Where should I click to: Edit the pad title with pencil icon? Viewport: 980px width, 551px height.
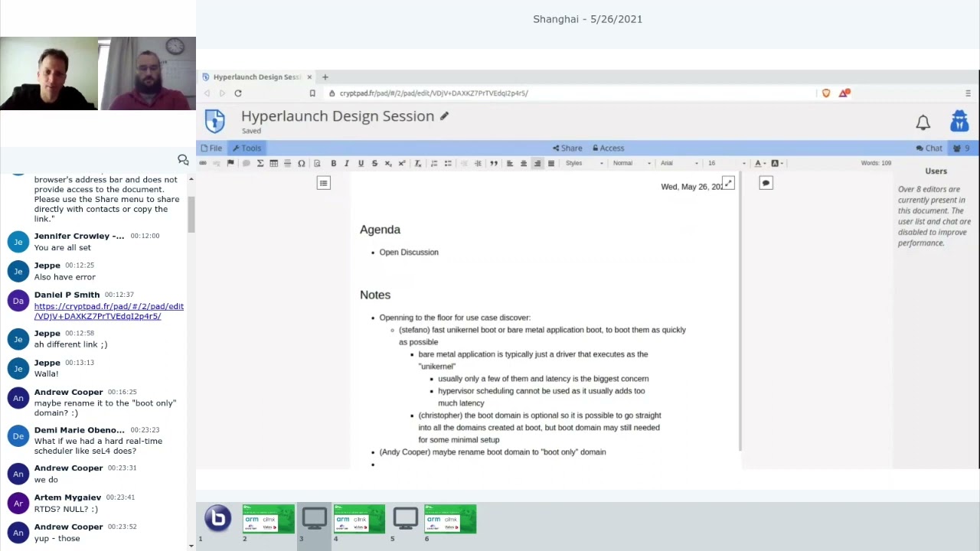tap(444, 116)
